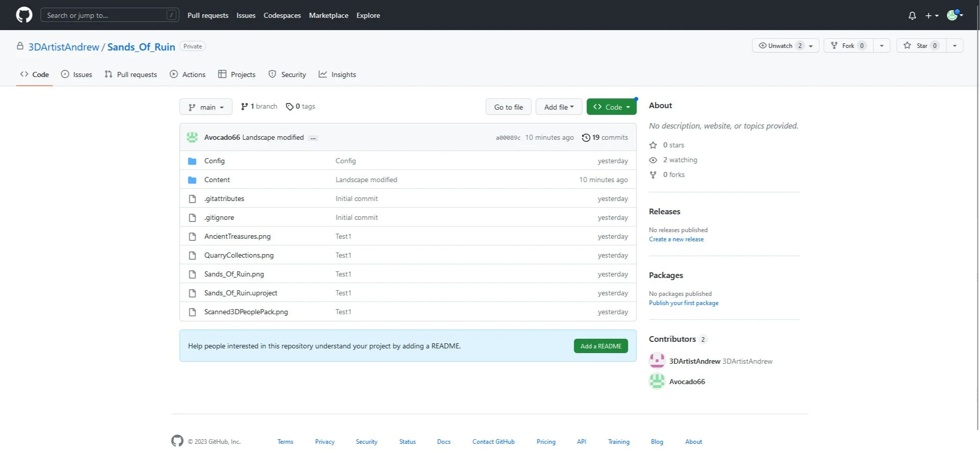Switch to the Pull requests repo tab
Image resolution: width=980 pixels, height=453 pixels.
[x=131, y=74]
